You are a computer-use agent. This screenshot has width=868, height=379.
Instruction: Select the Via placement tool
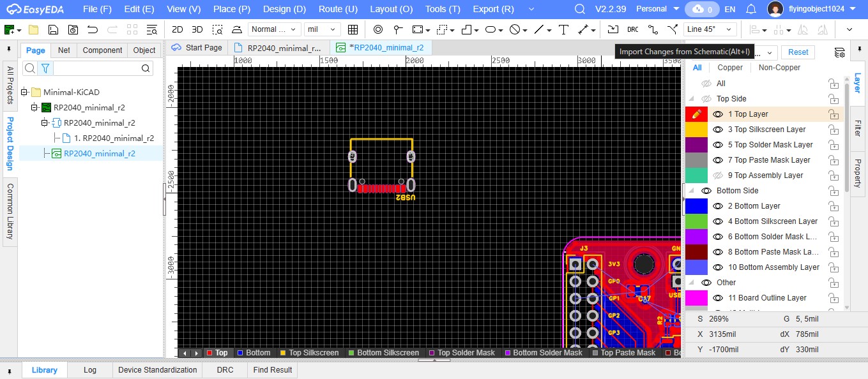[377, 29]
